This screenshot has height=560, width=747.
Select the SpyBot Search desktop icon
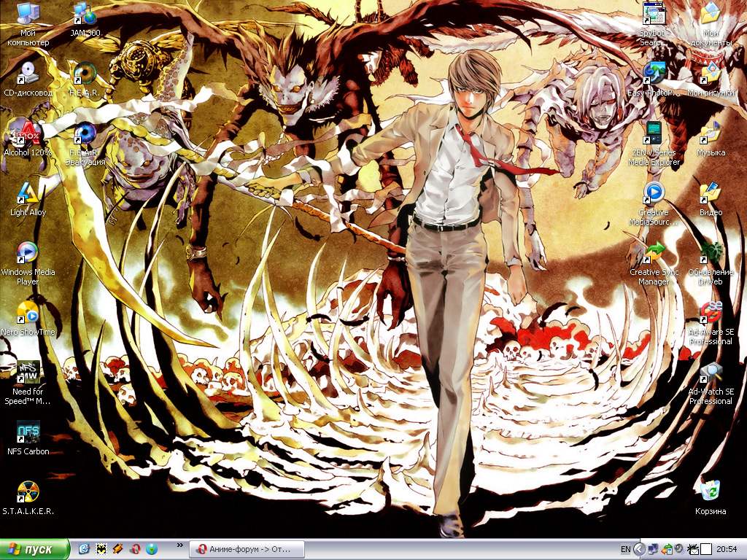click(x=654, y=24)
